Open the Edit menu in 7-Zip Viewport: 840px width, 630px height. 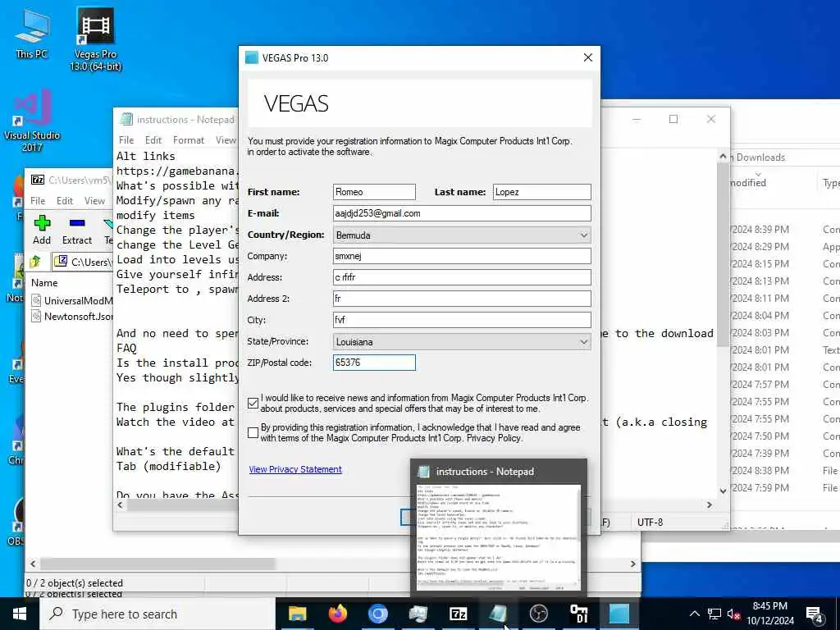65,201
